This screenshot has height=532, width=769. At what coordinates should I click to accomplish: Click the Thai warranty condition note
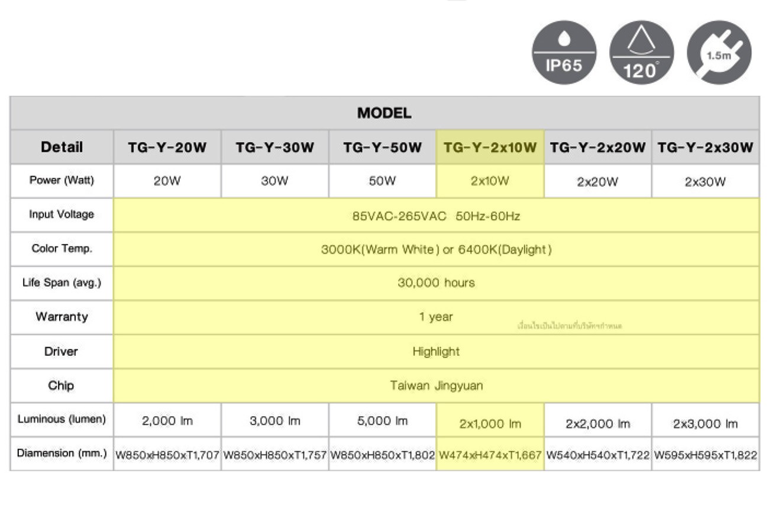570,326
